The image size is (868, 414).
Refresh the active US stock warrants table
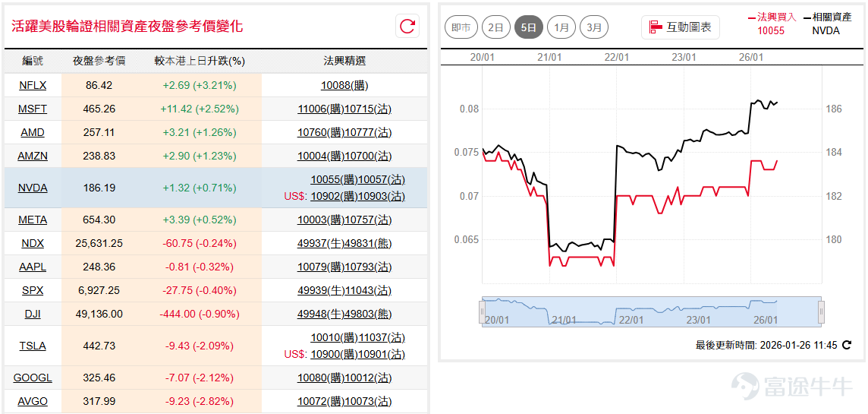click(407, 27)
